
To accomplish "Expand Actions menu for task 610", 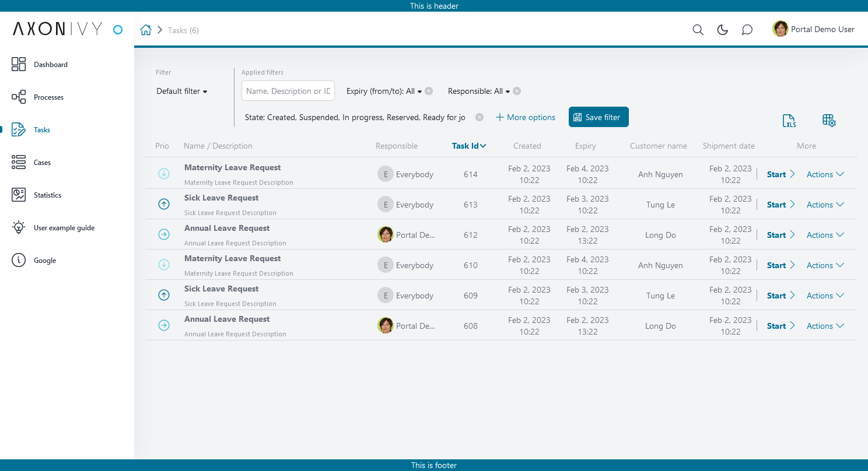I will pyautogui.click(x=825, y=265).
